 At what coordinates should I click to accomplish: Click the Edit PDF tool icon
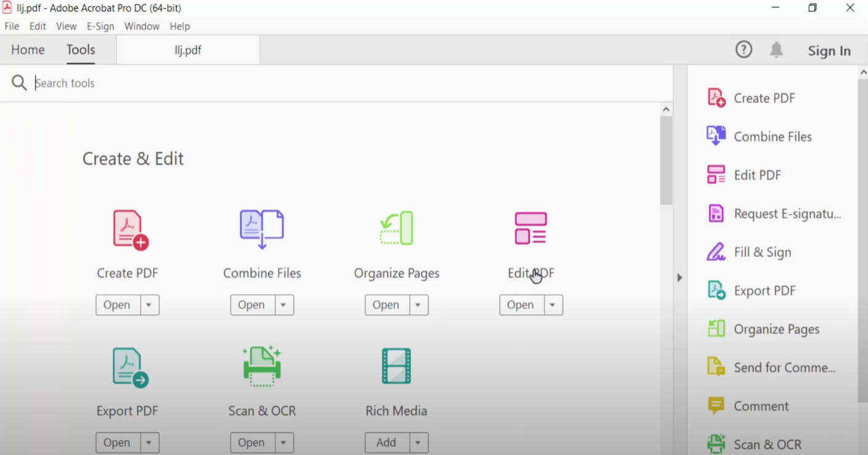point(531,228)
